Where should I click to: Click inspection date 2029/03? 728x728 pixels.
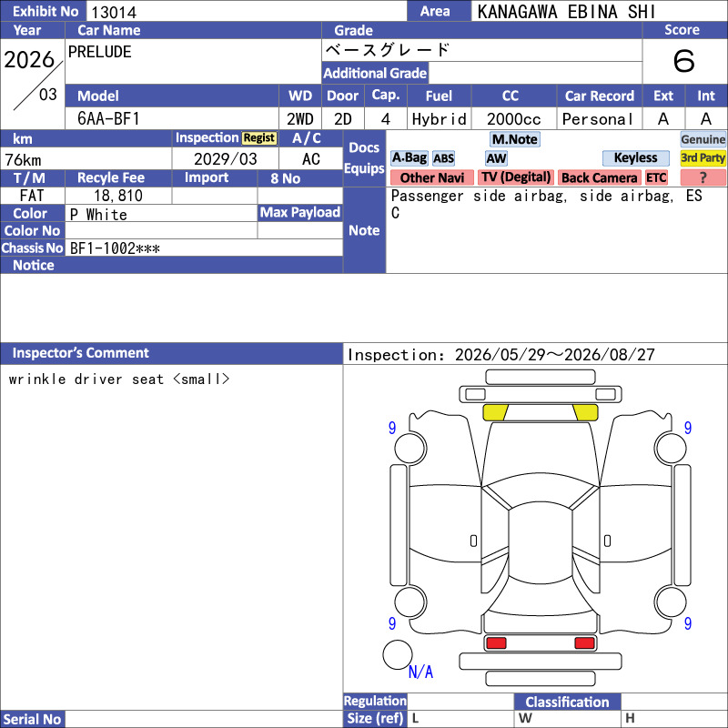point(225,159)
